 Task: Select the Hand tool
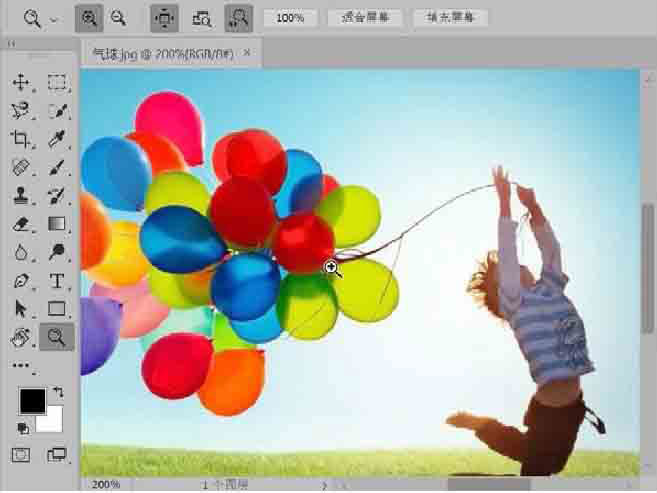click(21, 337)
